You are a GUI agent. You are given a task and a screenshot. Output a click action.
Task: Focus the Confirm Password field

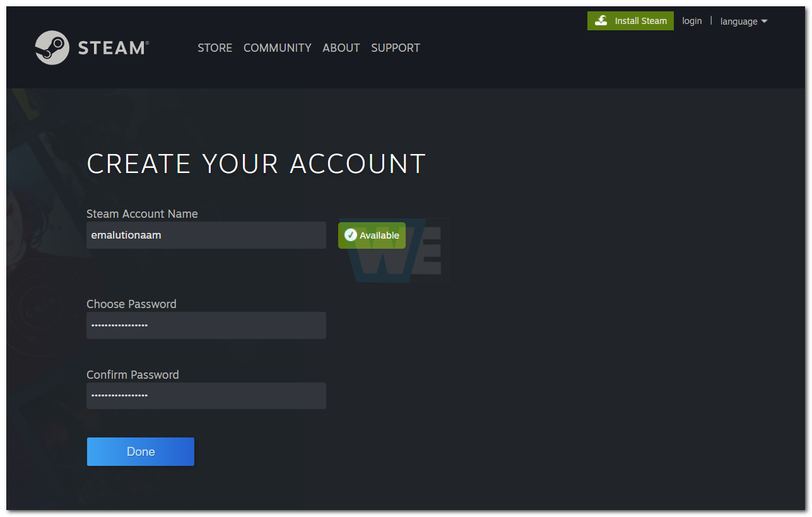206,396
